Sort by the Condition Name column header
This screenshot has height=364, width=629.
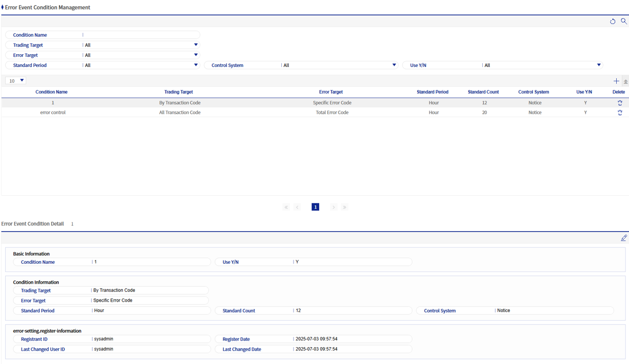point(51,92)
